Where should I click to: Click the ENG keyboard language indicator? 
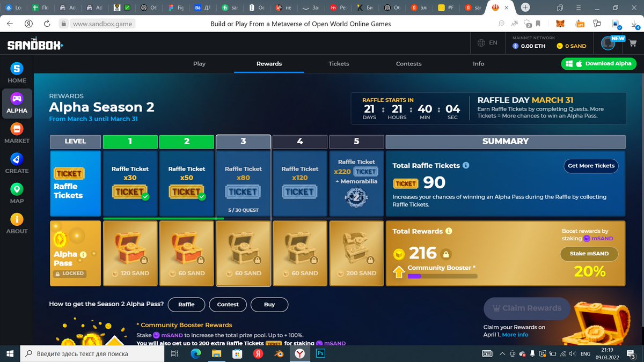pyautogui.click(x=586, y=353)
